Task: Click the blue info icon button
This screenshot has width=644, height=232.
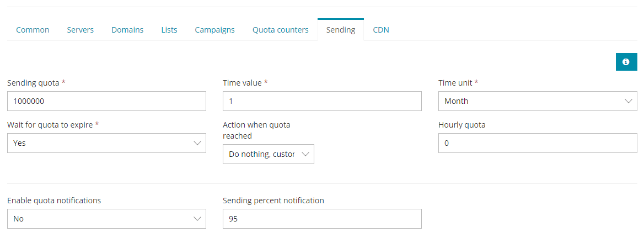Action: click(626, 62)
